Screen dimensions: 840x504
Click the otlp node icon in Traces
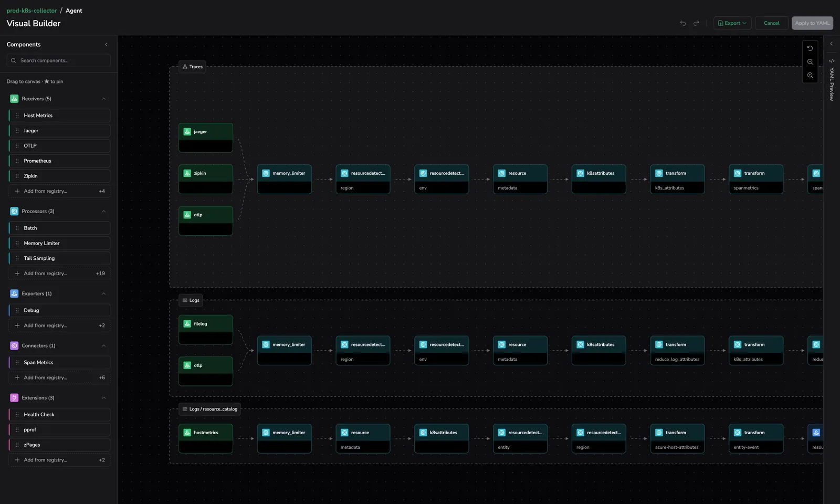pos(187,215)
